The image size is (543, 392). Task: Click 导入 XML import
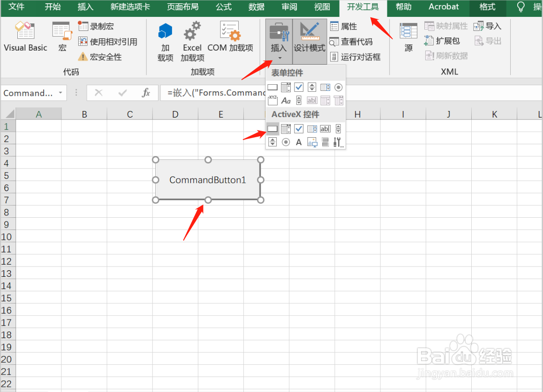pos(487,26)
